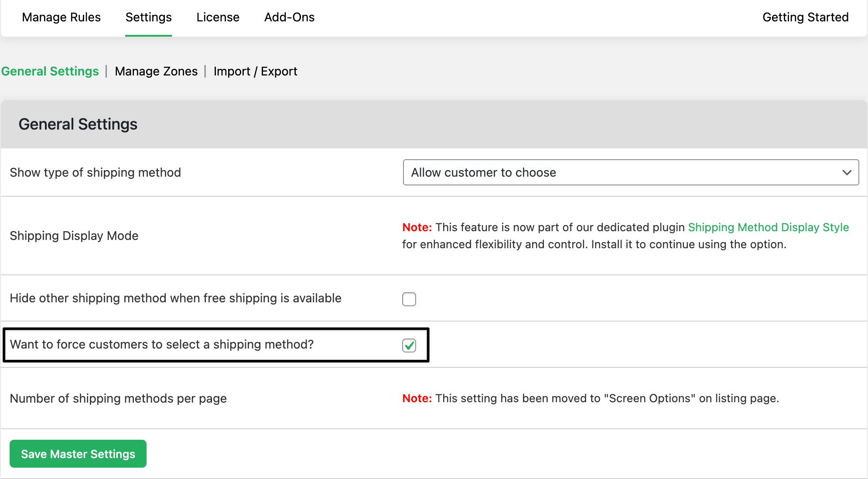Open the License tab
Viewport: 868px width, 479px height.
coord(218,17)
